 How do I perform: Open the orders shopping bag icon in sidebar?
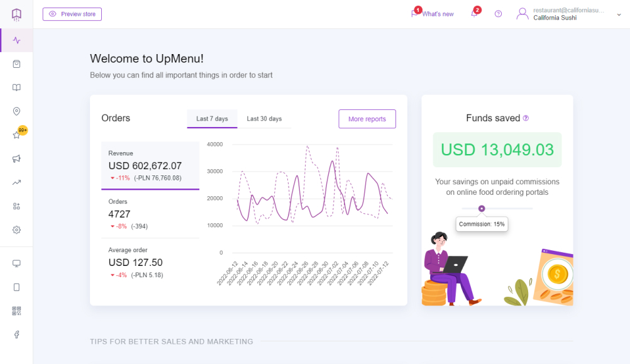point(16,63)
